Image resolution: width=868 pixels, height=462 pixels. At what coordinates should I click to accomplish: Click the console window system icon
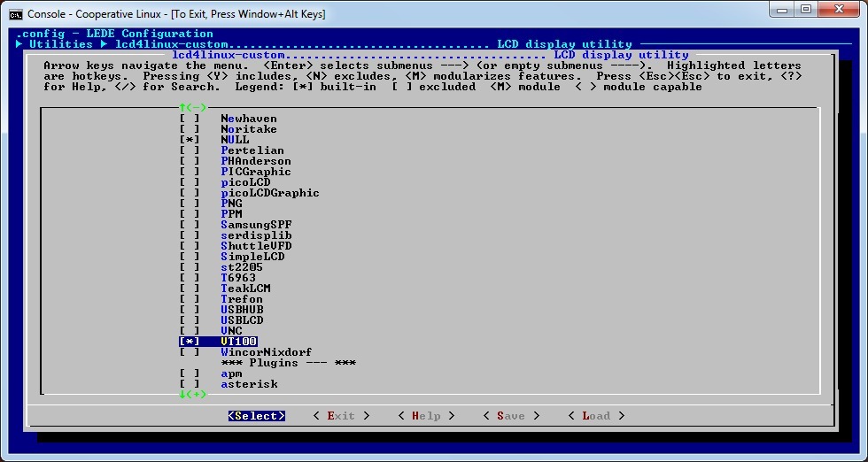(16, 14)
